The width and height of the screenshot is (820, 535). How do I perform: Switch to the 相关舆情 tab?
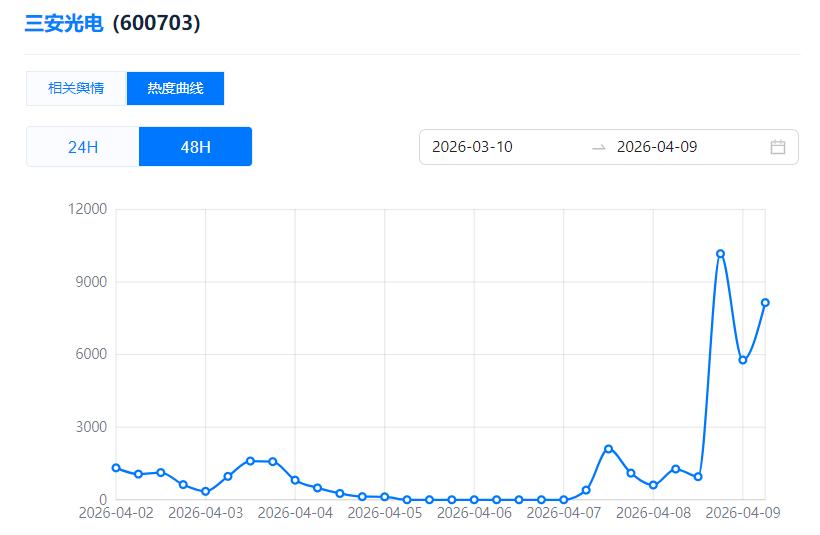[x=76, y=88]
